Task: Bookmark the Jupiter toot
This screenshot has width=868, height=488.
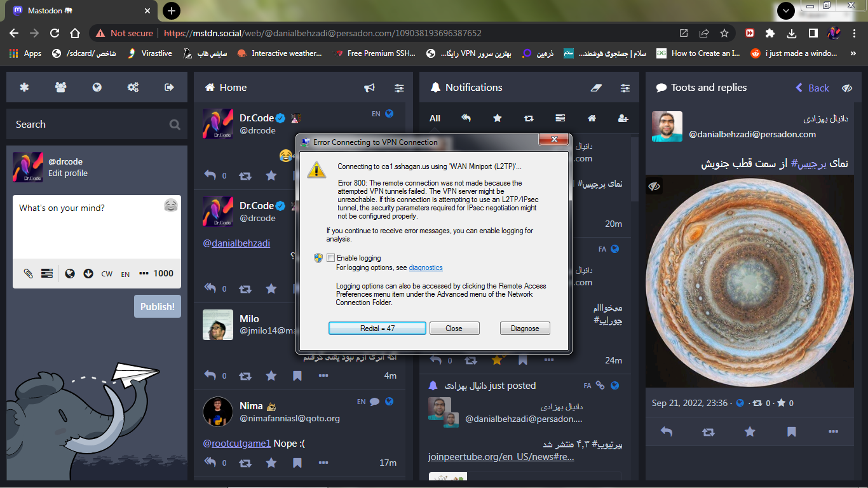Action: [791, 432]
